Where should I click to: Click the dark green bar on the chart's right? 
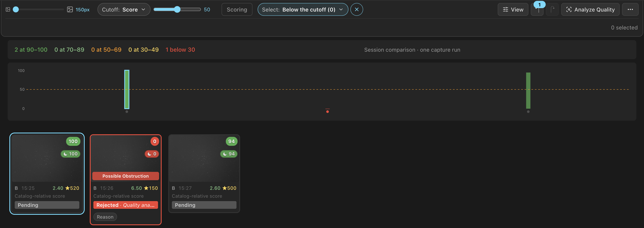528,90
